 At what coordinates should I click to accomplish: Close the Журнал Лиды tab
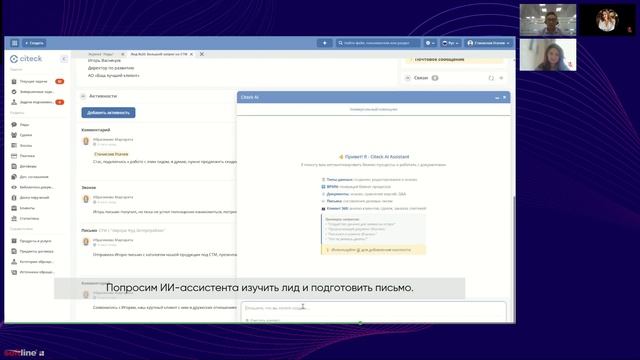(x=122, y=54)
